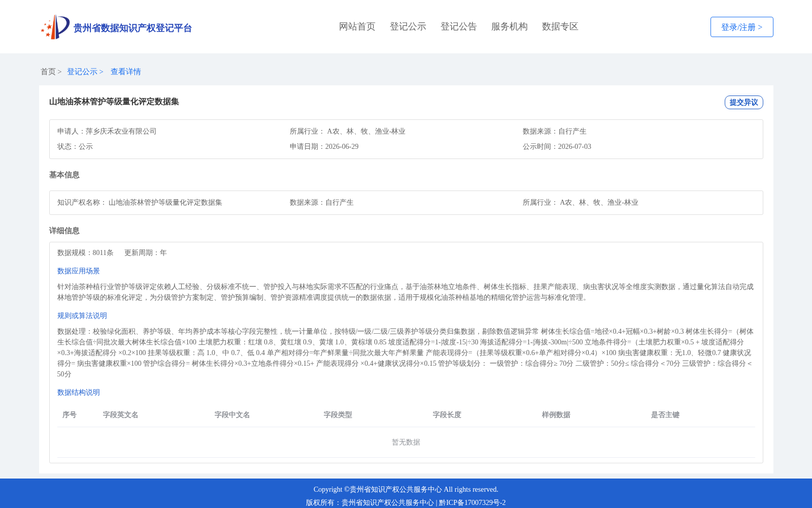Click the 字段英文名 column header
The image size is (812, 508).
coord(121,415)
